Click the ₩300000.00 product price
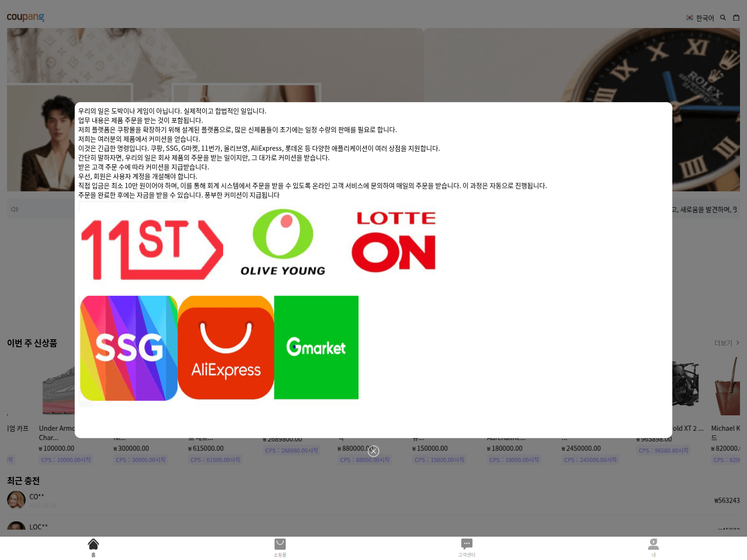747x560 pixels. (x=131, y=448)
